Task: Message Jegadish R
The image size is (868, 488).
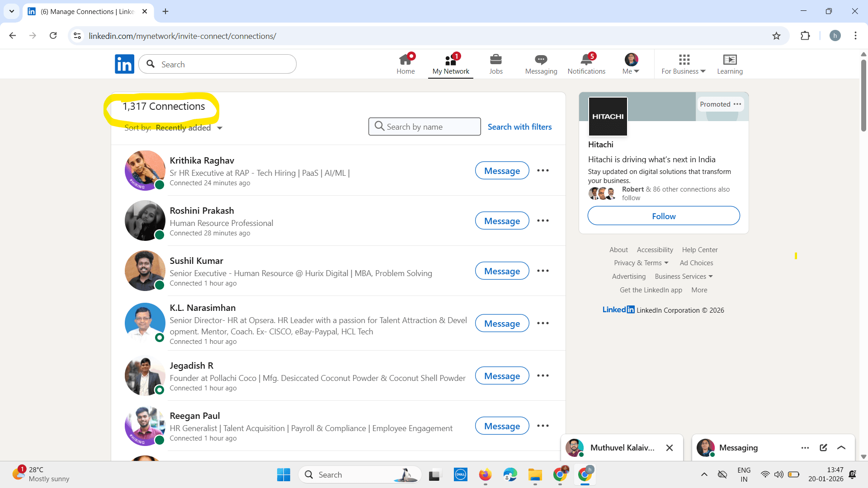Action: tap(502, 375)
